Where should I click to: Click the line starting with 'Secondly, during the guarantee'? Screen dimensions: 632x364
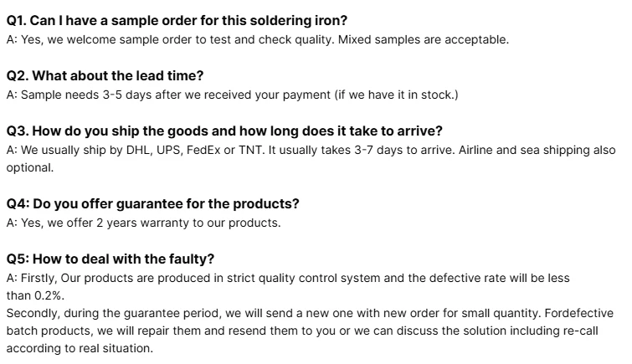[310, 313]
